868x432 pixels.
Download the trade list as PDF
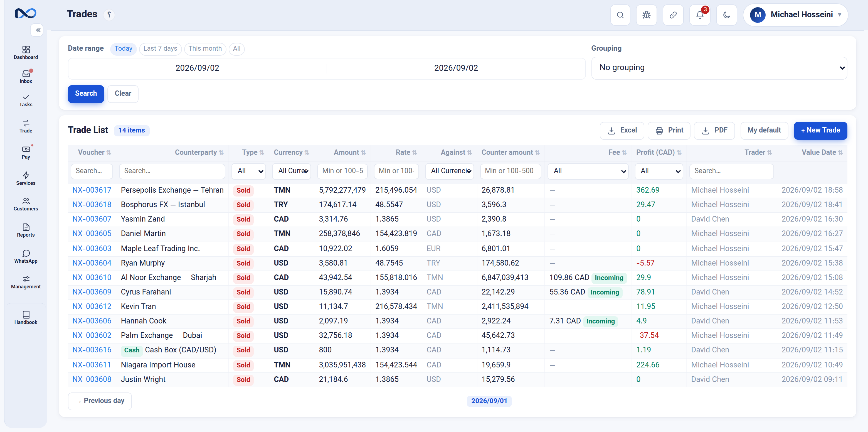[714, 131]
